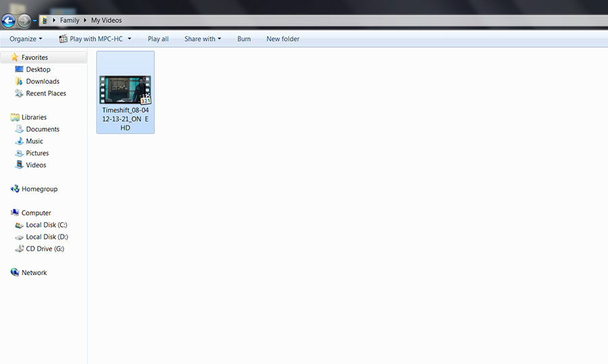Click the Videos library icon
Image resolution: width=608 pixels, height=364 pixels.
point(19,165)
